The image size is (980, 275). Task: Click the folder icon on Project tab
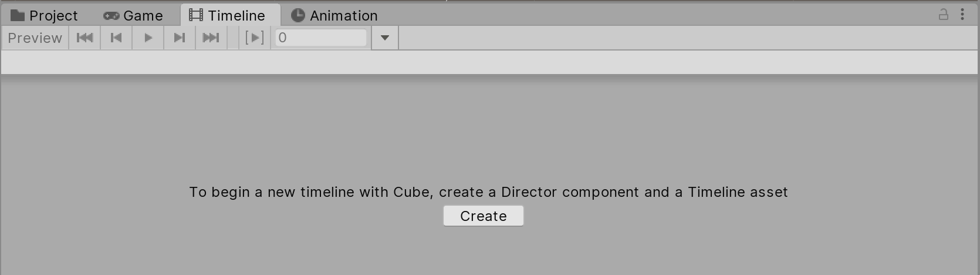point(18,15)
